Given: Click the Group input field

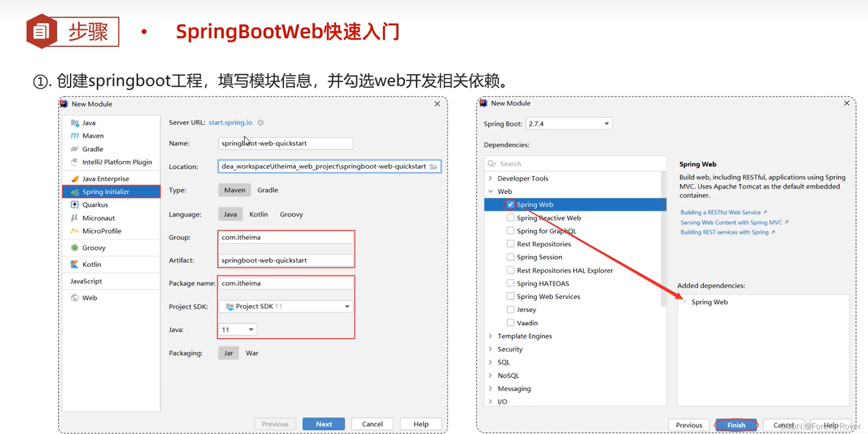Looking at the screenshot, I should (x=286, y=237).
